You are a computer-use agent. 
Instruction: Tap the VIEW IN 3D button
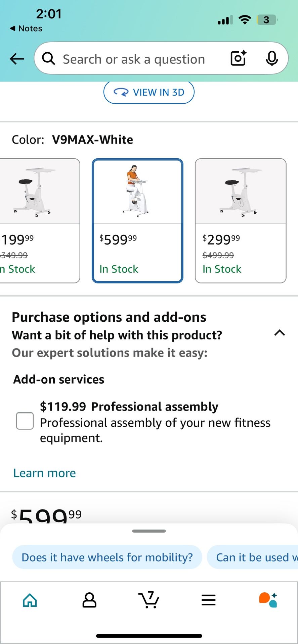(149, 92)
